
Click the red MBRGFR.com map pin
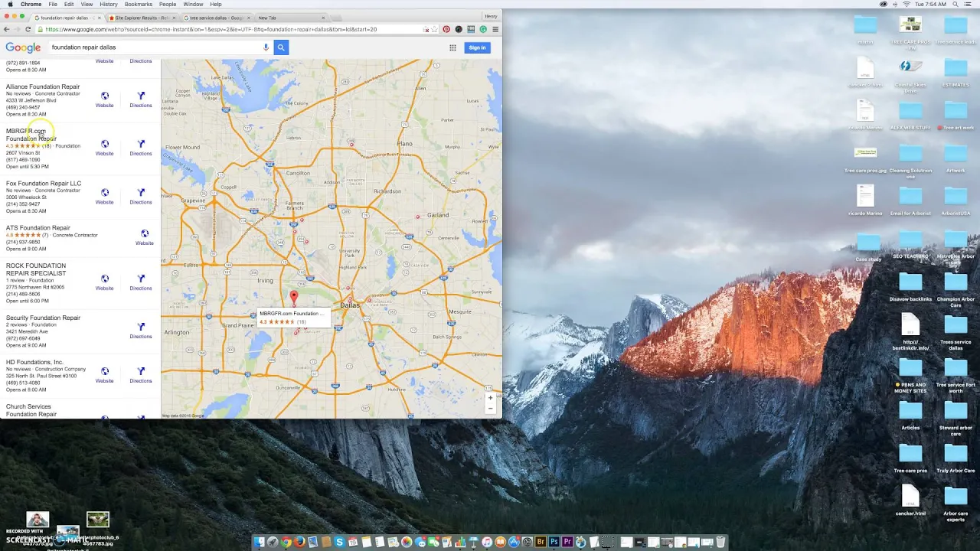[293, 297]
